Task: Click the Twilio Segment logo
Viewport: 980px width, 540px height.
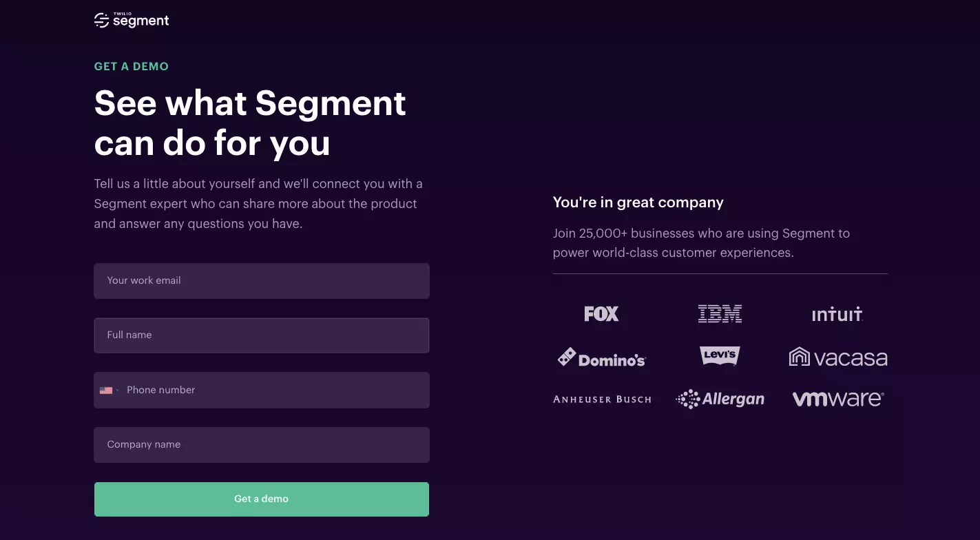Action: click(x=132, y=20)
